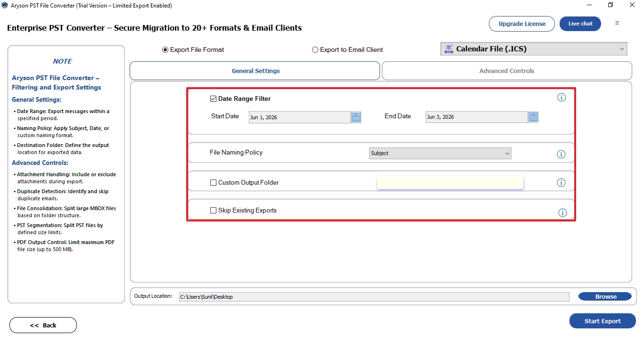Image resolution: width=644 pixels, height=343 pixels.
Task: Click the Date Range Filter info icon
Action: (561, 98)
